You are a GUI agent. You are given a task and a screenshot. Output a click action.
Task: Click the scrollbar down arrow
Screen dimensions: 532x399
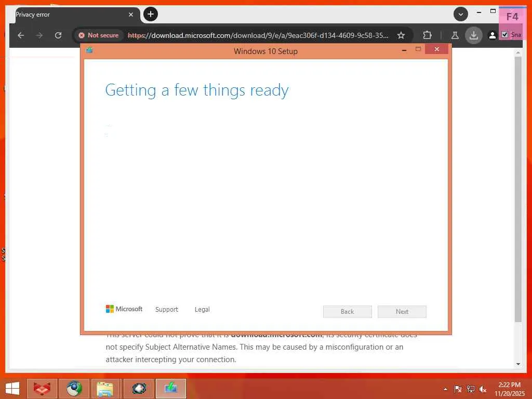point(518,364)
